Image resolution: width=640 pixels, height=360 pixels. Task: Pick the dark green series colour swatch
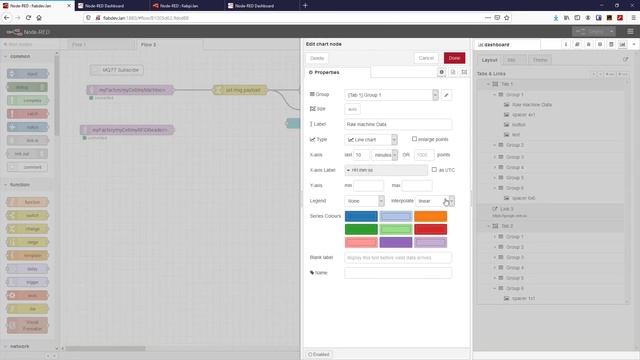(361, 229)
